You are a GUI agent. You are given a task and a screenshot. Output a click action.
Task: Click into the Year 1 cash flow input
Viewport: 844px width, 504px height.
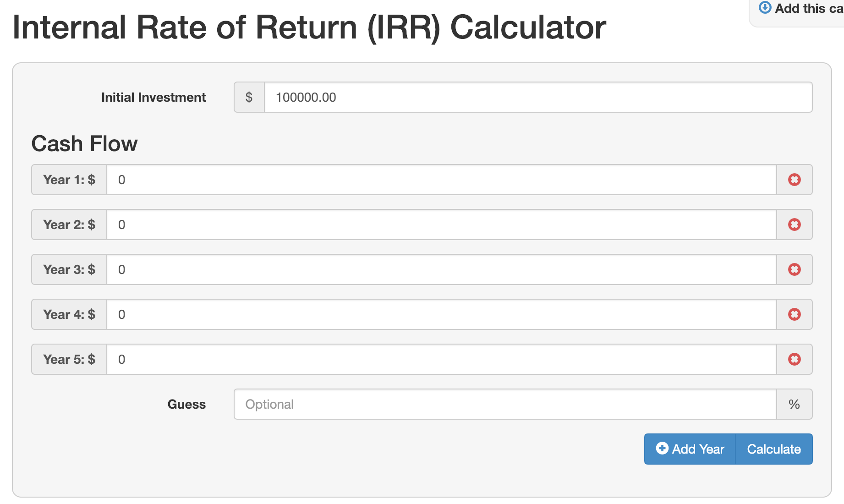click(x=441, y=180)
